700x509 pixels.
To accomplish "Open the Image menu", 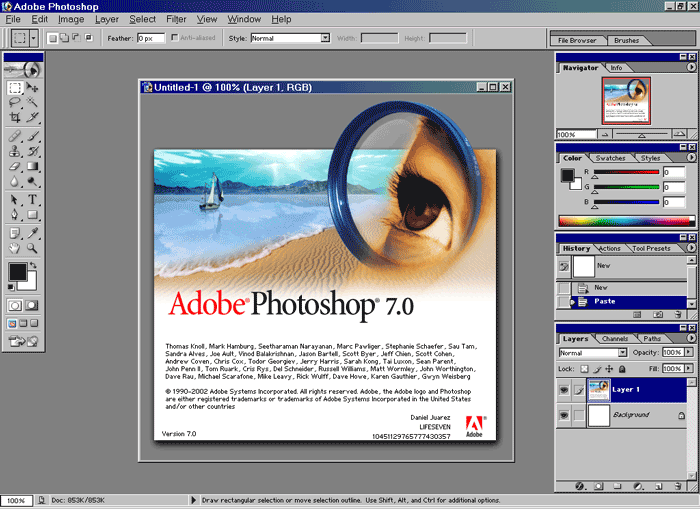I will click(71, 19).
